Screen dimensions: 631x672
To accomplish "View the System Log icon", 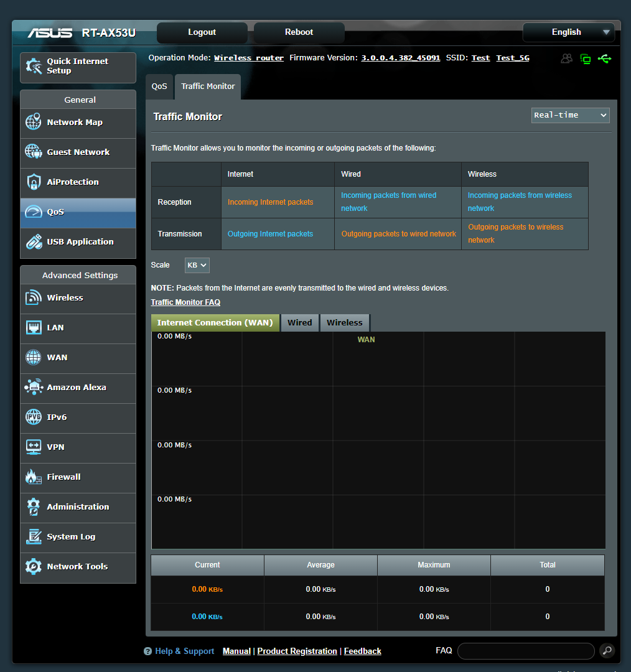I will tap(33, 536).
